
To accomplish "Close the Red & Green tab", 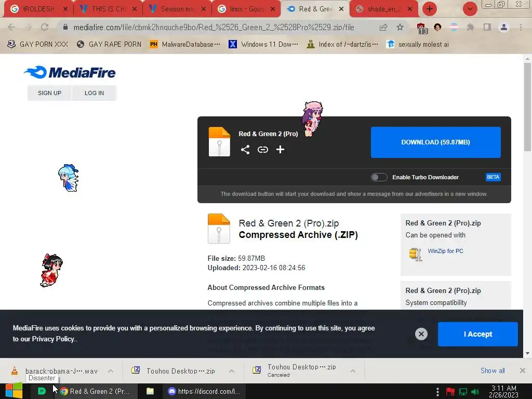I will click(x=341, y=9).
